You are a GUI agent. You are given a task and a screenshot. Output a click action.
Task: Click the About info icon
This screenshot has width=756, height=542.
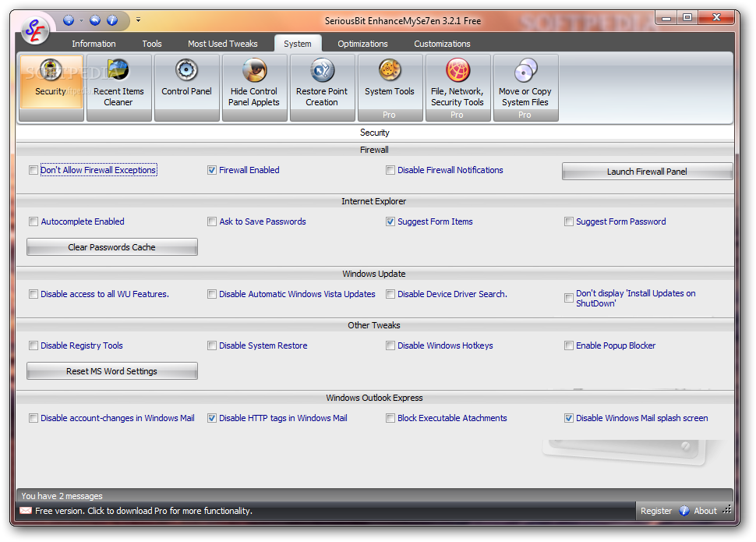684,511
